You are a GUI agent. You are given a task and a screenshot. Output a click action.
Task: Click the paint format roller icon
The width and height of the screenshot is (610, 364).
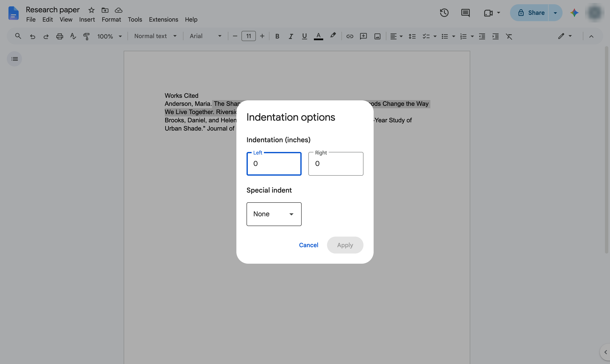[86, 36]
